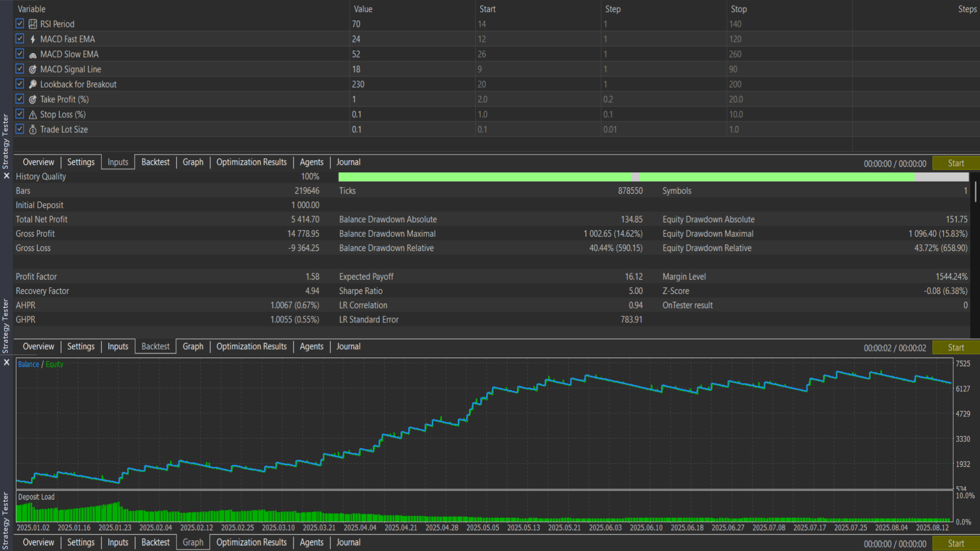Click the Trade Lot Size money bag icon
This screenshot has height=551, width=980.
pos(33,130)
